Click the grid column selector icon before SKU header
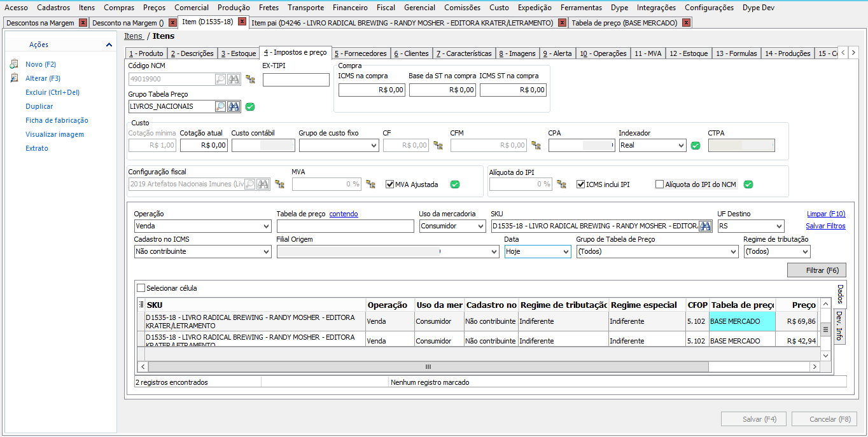The image size is (868, 437). tap(141, 305)
